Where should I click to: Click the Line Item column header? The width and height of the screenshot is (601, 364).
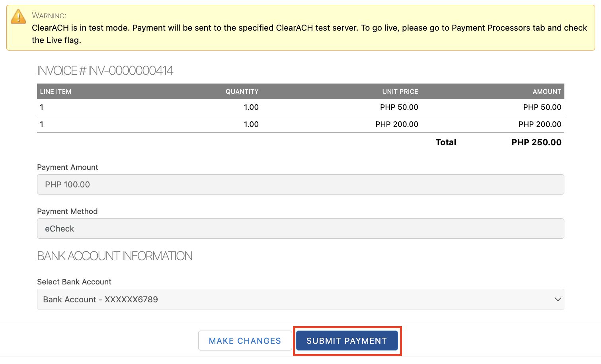(56, 91)
